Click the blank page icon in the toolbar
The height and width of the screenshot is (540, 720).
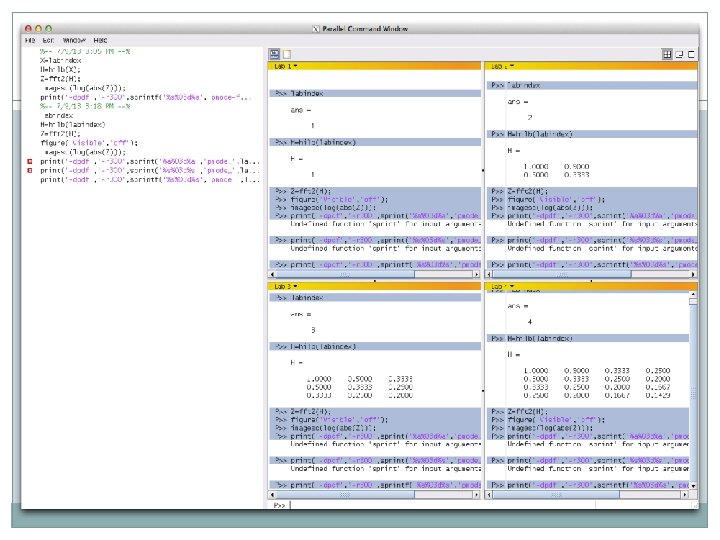click(x=286, y=53)
